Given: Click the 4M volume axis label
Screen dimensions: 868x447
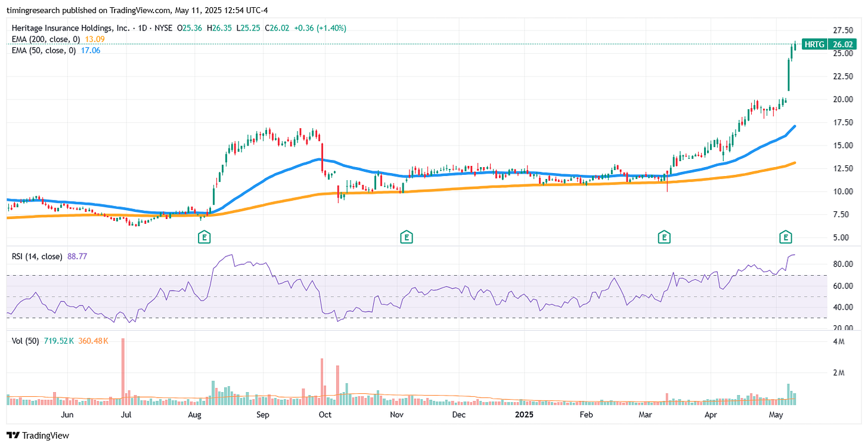Looking at the screenshot, I should point(839,342).
